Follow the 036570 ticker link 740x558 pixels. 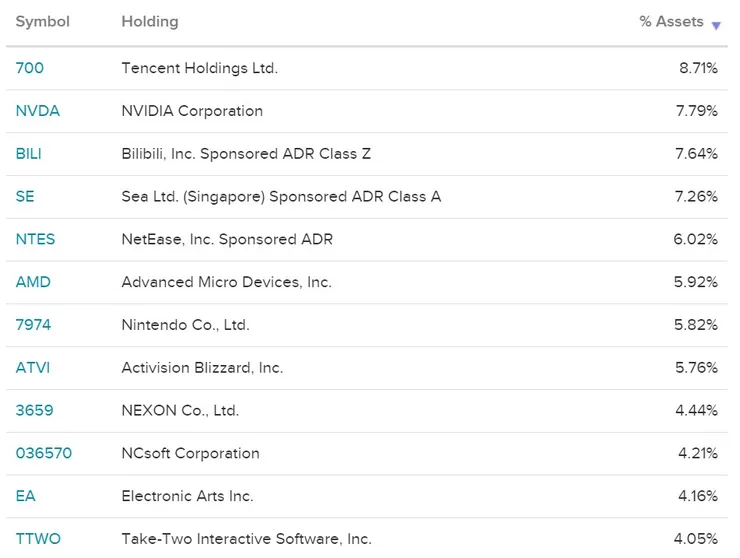(x=44, y=454)
